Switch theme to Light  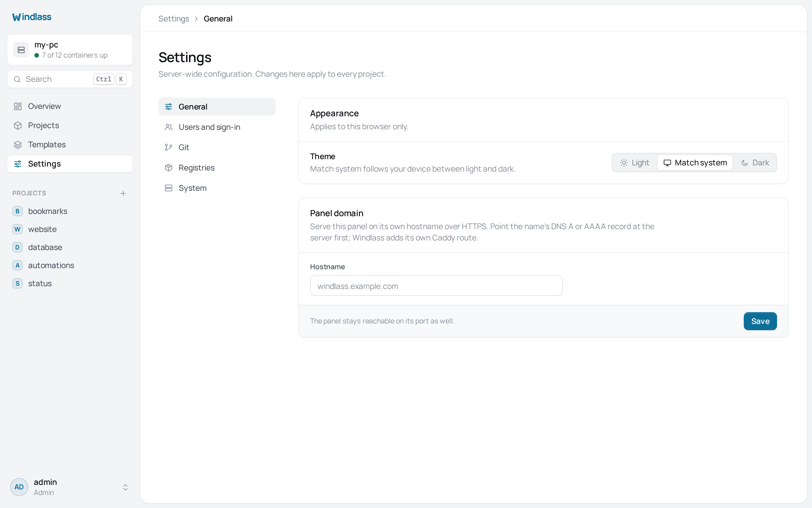(x=634, y=163)
